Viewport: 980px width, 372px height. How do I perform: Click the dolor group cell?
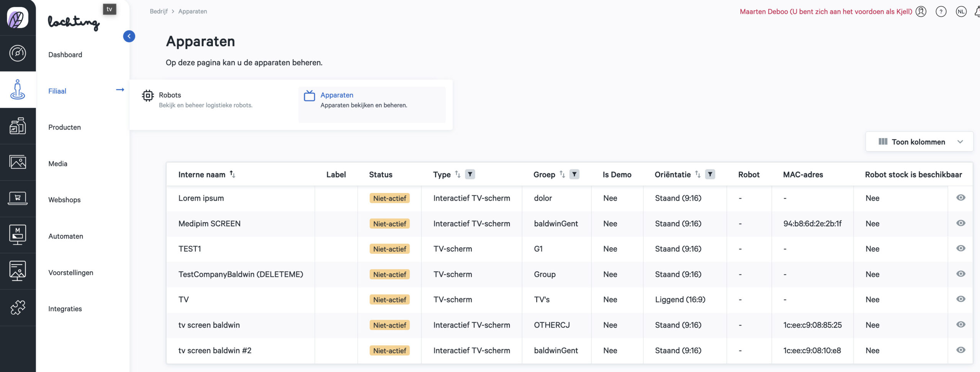click(543, 198)
